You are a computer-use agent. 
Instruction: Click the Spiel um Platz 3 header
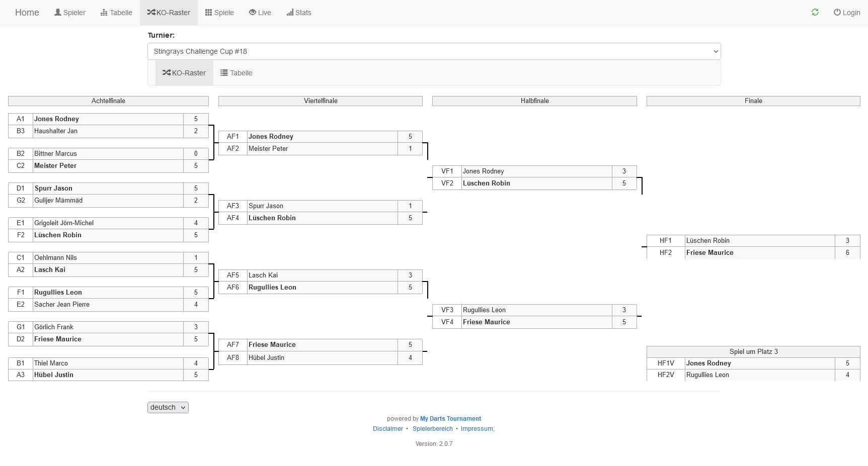click(753, 351)
